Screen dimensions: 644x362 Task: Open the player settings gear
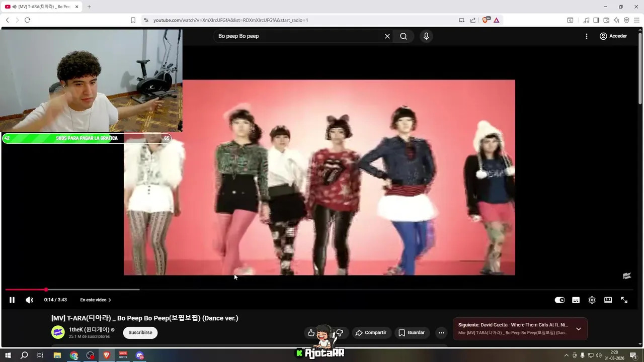pyautogui.click(x=592, y=300)
